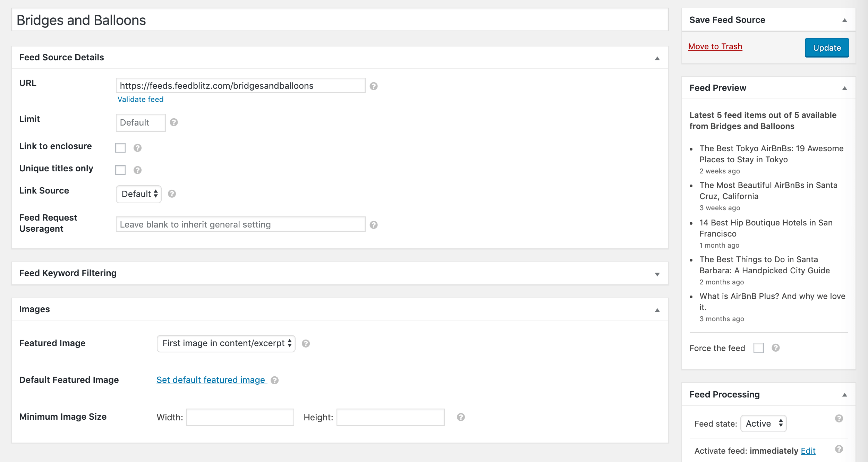
Task: Click the '2 weeks ago' timestamp
Action: click(720, 171)
